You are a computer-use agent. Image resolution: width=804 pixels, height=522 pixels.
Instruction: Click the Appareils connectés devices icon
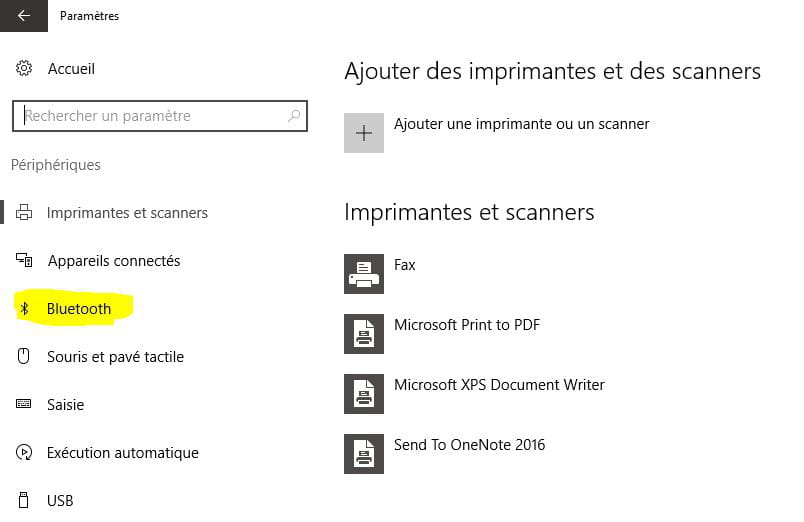pos(24,260)
